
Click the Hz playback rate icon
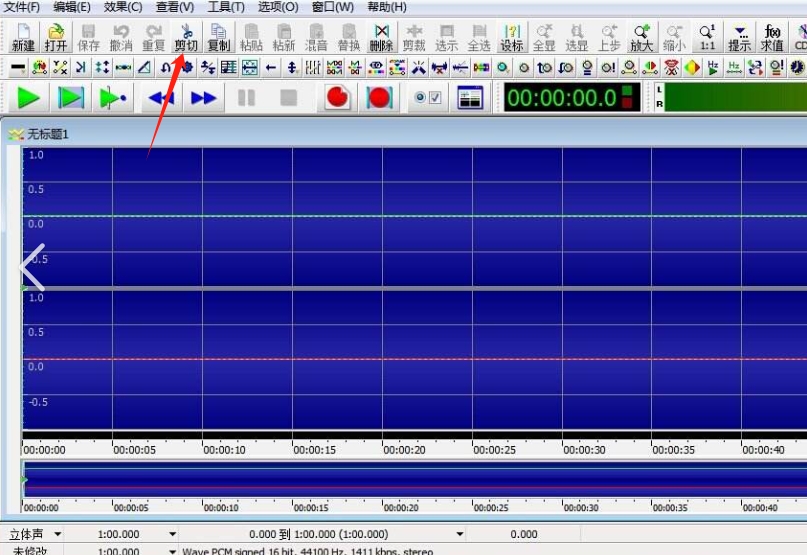pyautogui.click(x=713, y=67)
